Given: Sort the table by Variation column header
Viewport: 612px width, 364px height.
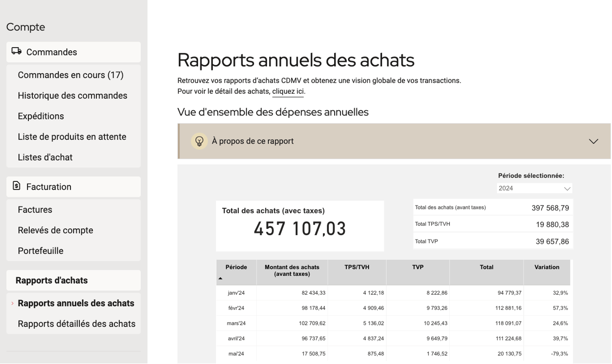Looking at the screenshot, I should (x=547, y=267).
